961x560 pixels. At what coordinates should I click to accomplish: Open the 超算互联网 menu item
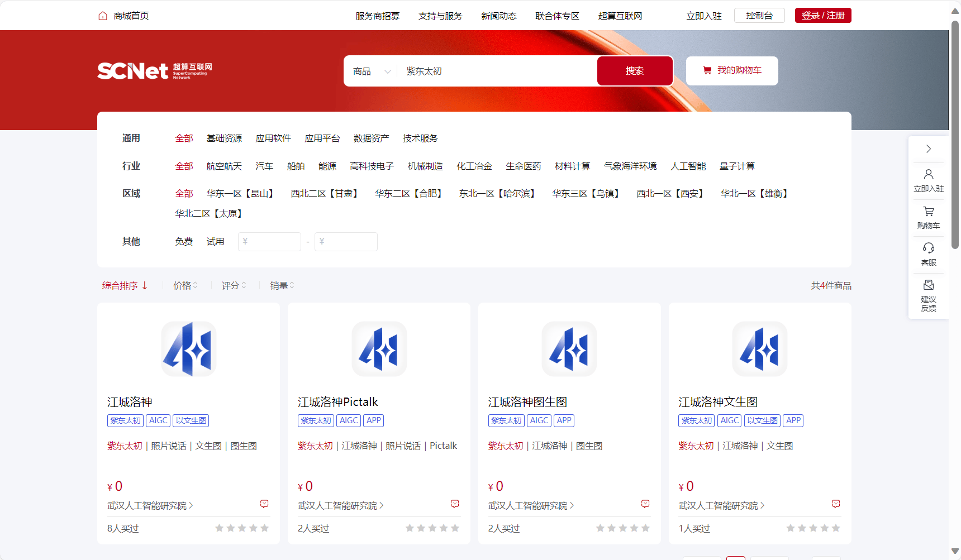tap(620, 16)
